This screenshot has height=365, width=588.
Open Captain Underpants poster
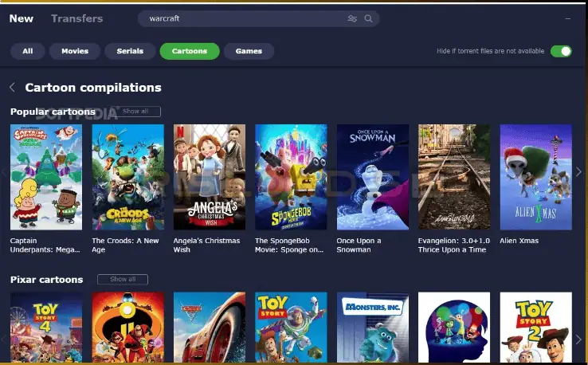tap(46, 177)
